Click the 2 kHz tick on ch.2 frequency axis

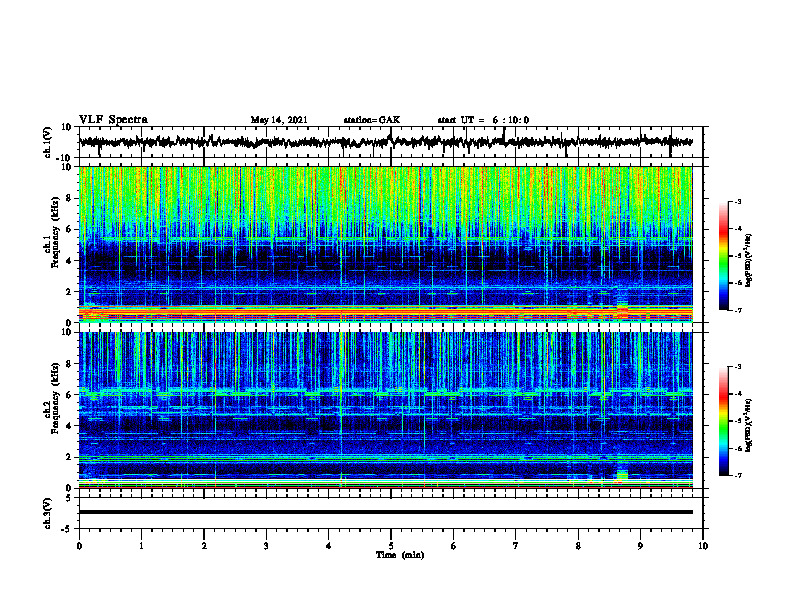(70, 457)
